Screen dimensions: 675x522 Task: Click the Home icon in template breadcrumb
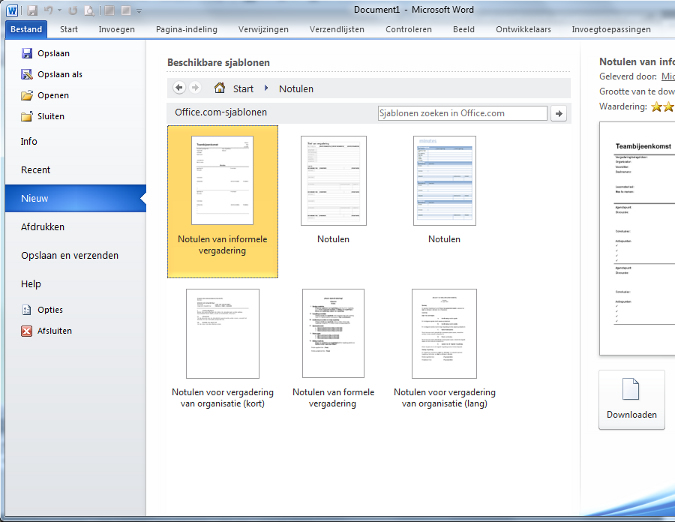pos(219,88)
